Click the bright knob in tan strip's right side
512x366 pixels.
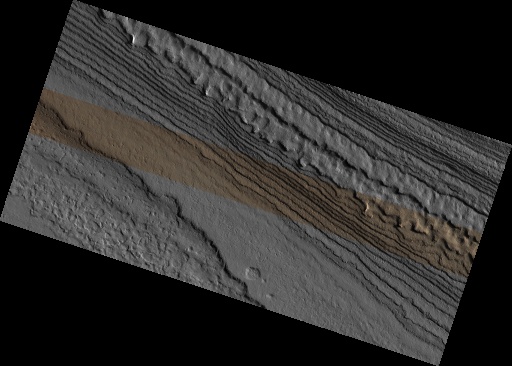(367, 207)
